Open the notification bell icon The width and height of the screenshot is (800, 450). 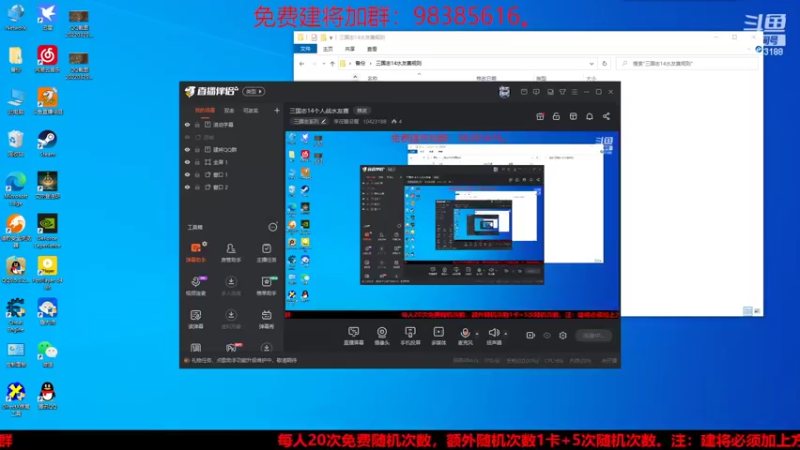tap(589, 116)
